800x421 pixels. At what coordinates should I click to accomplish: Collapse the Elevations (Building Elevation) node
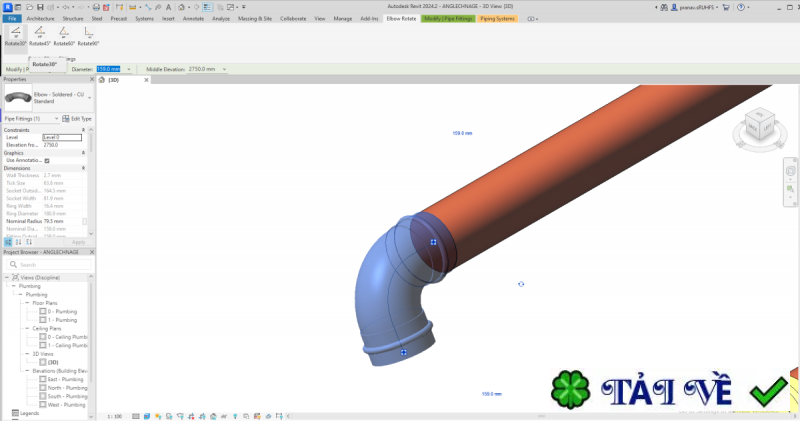(x=28, y=370)
